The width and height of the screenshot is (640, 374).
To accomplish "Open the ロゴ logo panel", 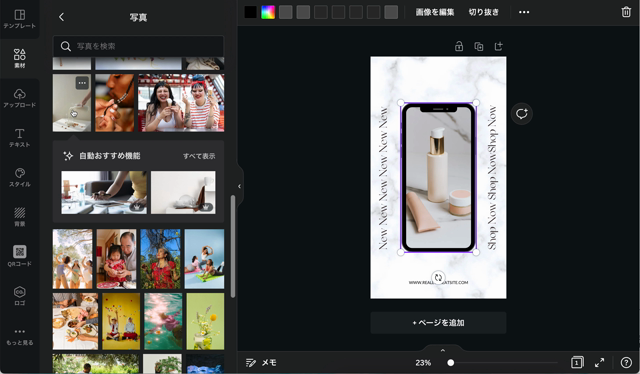I will click(x=20, y=296).
